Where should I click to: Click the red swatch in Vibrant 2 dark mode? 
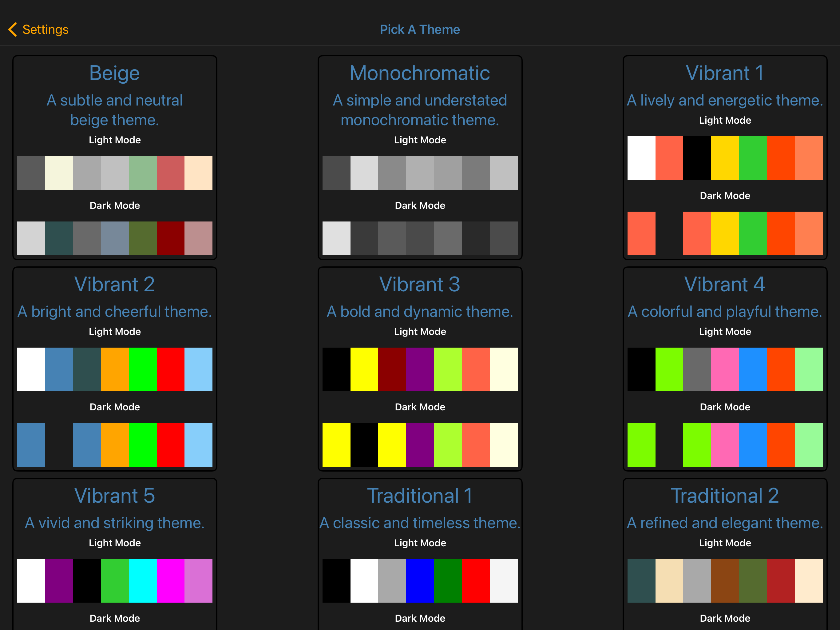(171, 445)
